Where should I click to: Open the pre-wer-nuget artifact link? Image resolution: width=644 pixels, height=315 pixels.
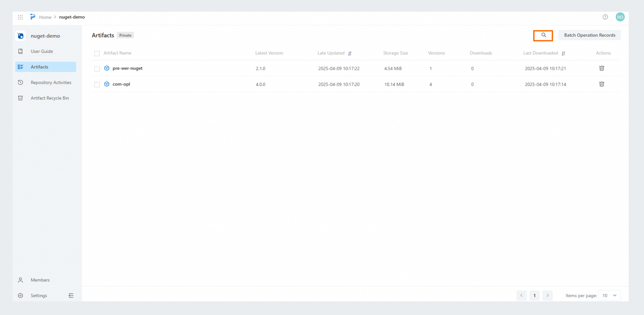click(127, 68)
